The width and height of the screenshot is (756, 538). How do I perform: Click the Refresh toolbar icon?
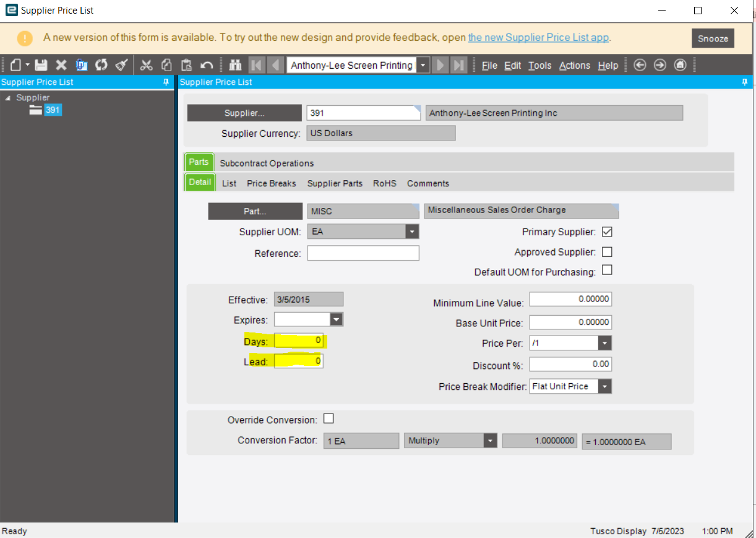pyautogui.click(x=101, y=65)
